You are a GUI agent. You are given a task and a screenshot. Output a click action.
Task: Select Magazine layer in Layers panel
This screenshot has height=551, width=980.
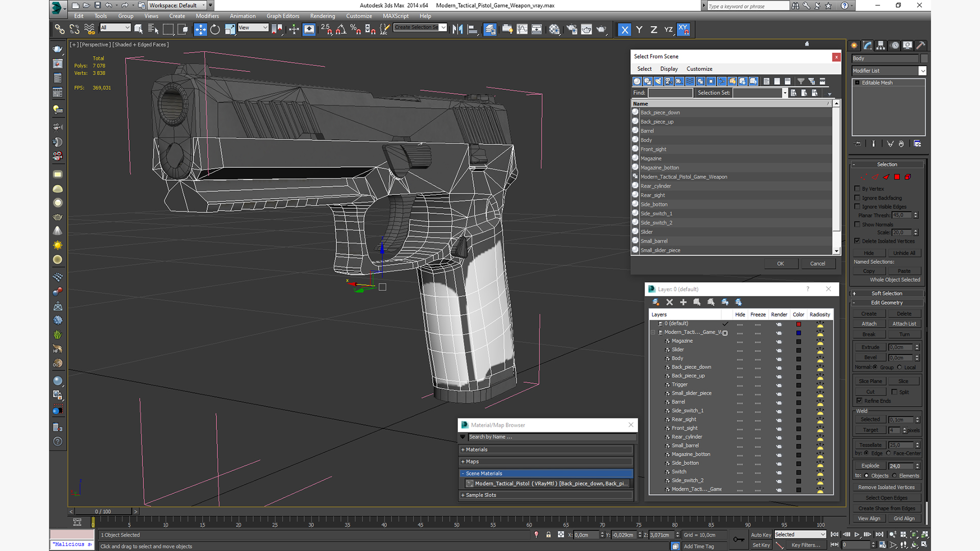[x=682, y=340]
